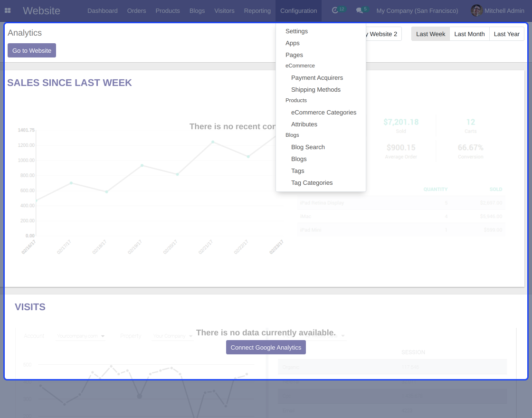Select Pages in Configuration menu
The image size is (532, 418).
coord(321,55)
